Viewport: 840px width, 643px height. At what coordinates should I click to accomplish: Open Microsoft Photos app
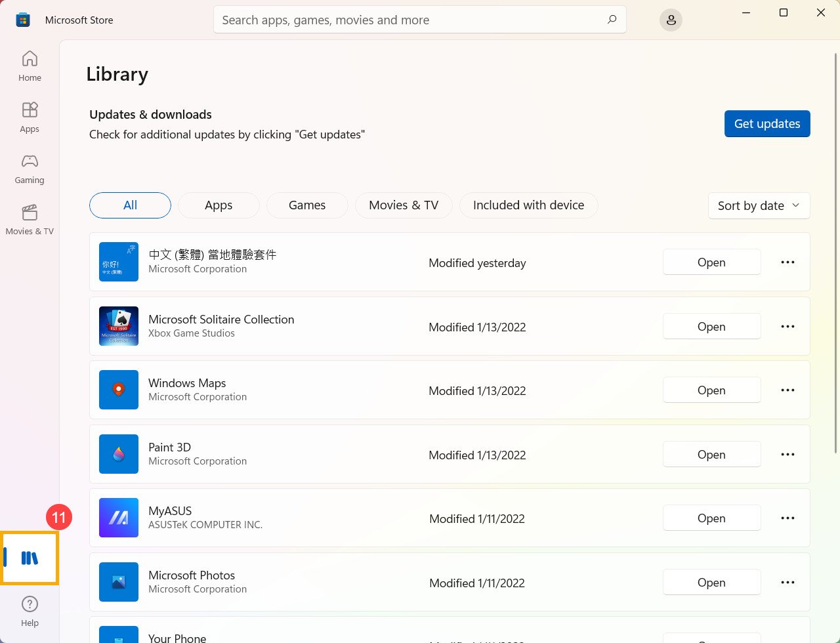711,583
